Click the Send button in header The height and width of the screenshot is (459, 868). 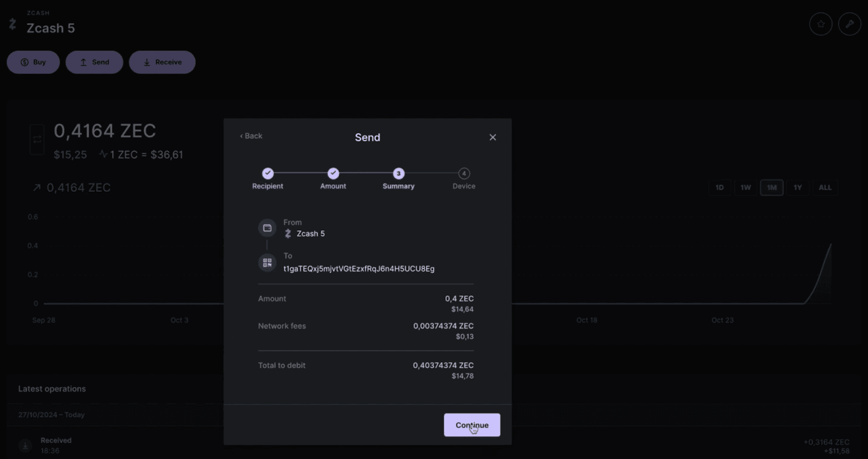(x=94, y=62)
